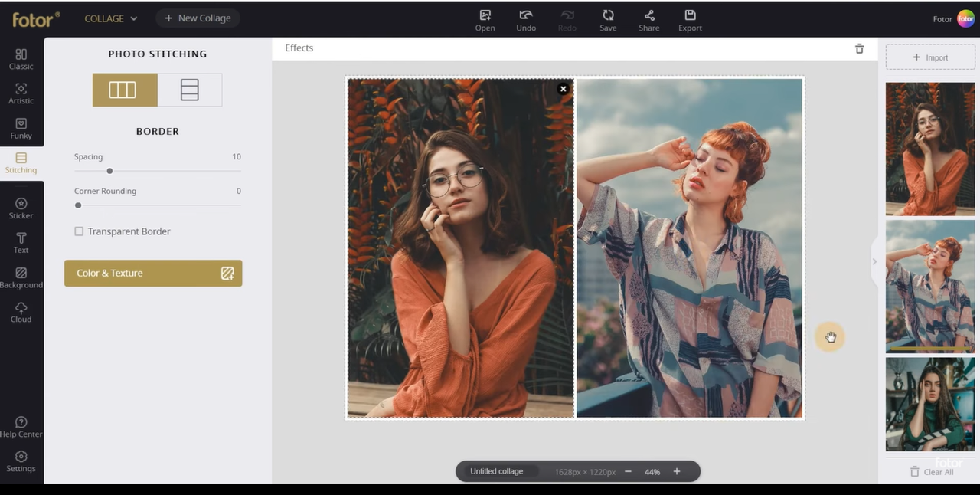
Task: Open the Artistic collage templates
Action: point(21,93)
